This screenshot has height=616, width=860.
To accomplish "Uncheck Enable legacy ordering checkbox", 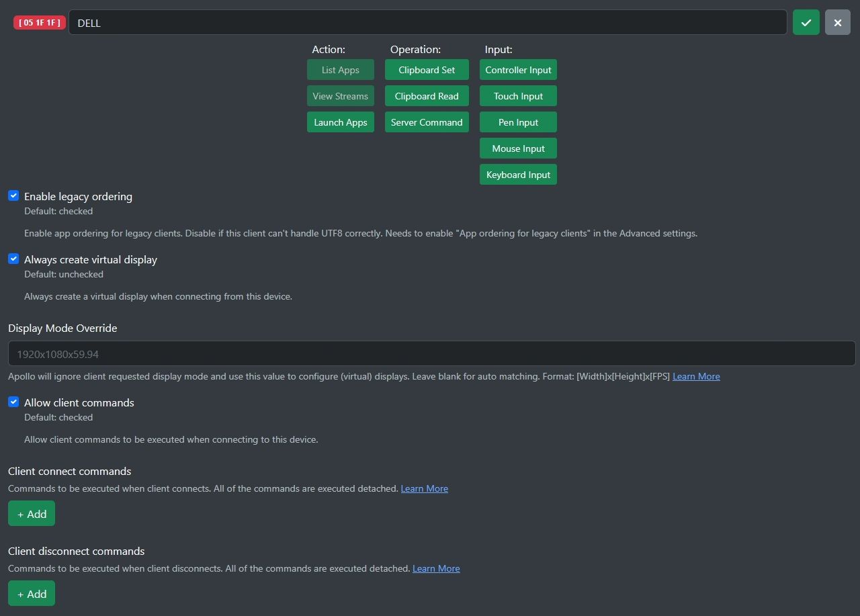I will coord(13,196).
